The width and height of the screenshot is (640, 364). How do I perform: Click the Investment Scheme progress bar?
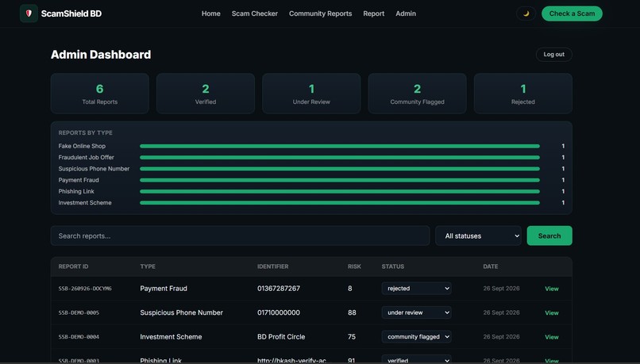point(340,202)
